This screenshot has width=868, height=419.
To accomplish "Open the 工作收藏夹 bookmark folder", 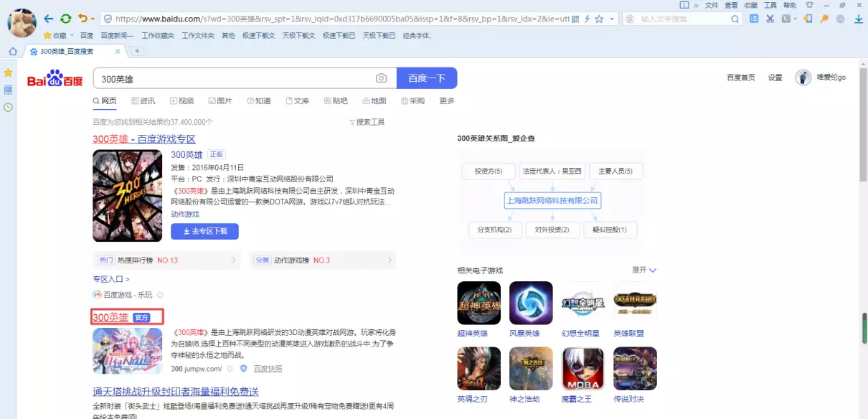I will (158, 35).
